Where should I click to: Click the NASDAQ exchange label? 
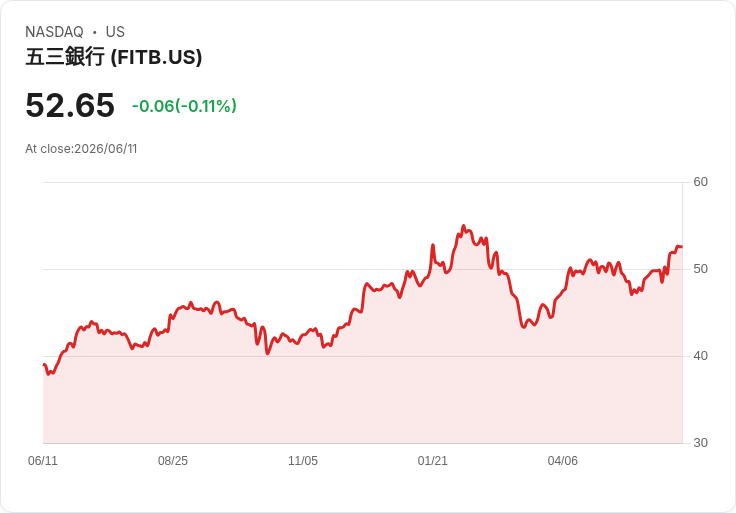coord(54,32)
